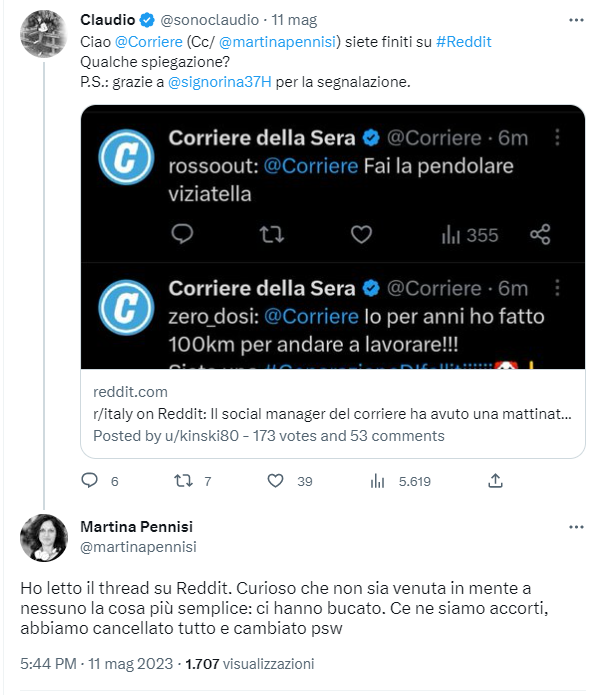Viewport: 600px width, 695px height.
Task: Like Claudio's tweet with heart icon
Action: point(275,480)
